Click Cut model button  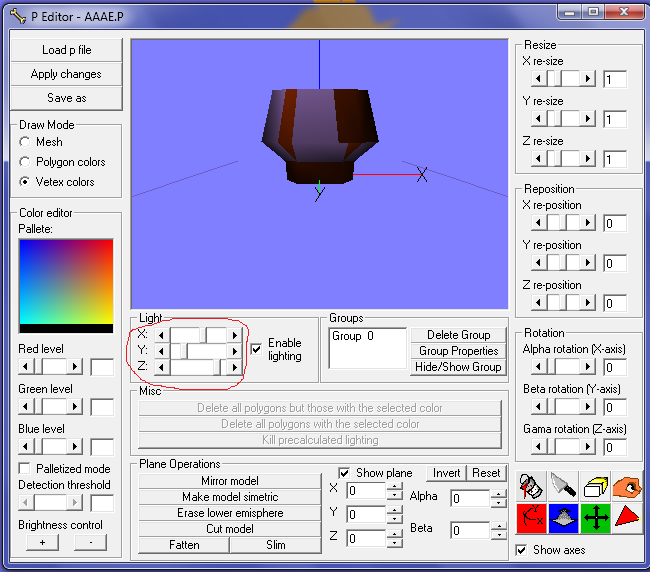(230, 529)
